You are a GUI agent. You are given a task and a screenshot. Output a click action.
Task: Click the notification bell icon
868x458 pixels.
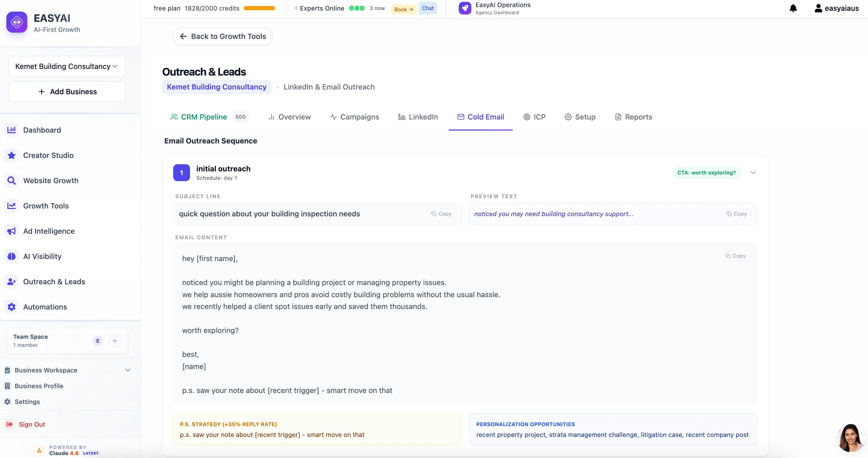click(x=793, y=8)
